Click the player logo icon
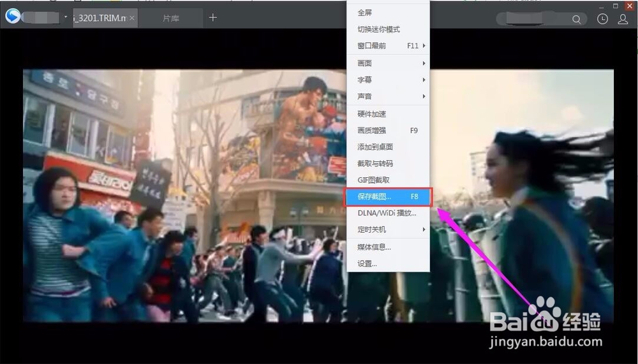The width and height of the screenshot is (638, 364). pos(13,17)
